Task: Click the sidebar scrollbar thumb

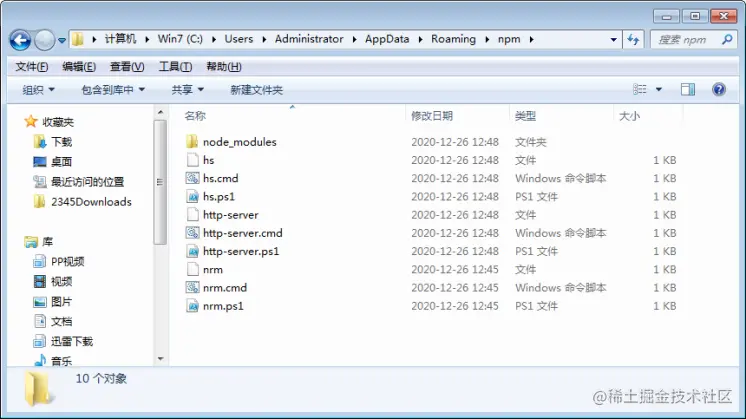Action: [x=160, y=182]
